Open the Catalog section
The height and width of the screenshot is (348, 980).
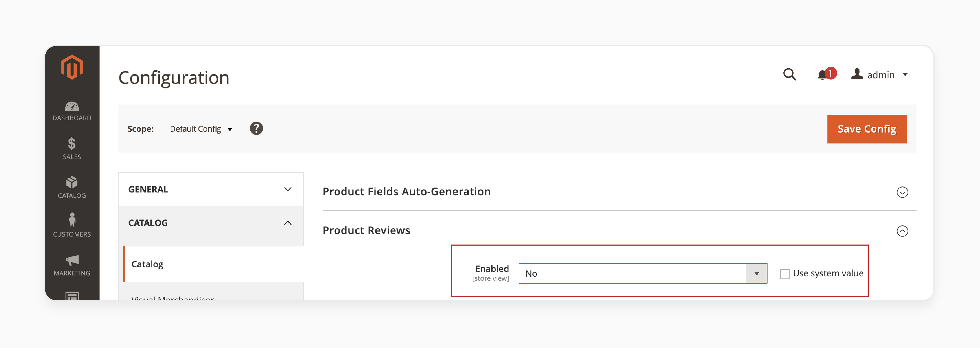(211, 222)
